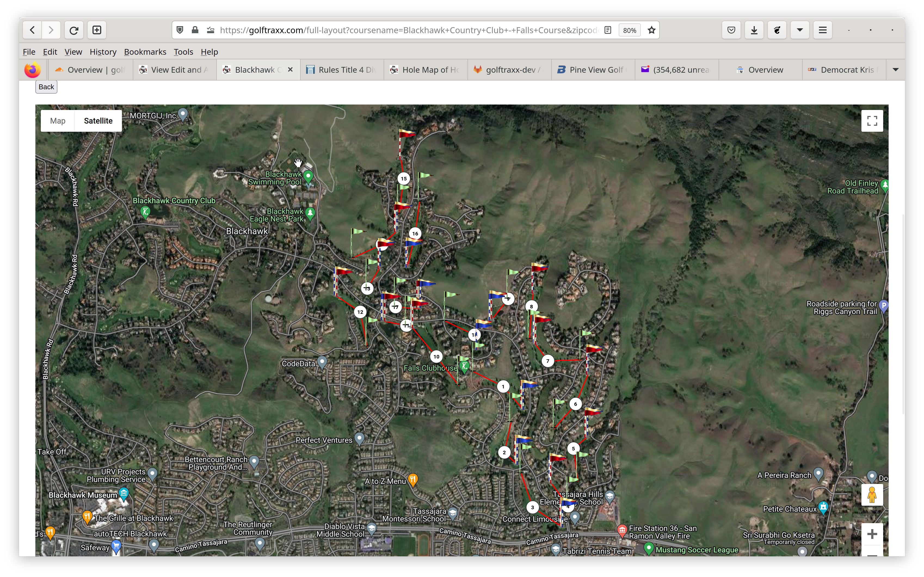924x577 pixels.
Task: Open the downloads arrow icon
Action: [754, 30]
